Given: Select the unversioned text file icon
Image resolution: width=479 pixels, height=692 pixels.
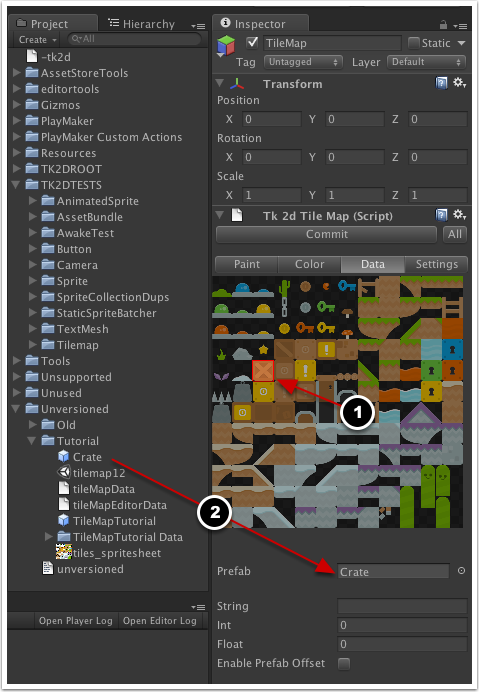Looking at the screenshot, I should coord(47,568).
